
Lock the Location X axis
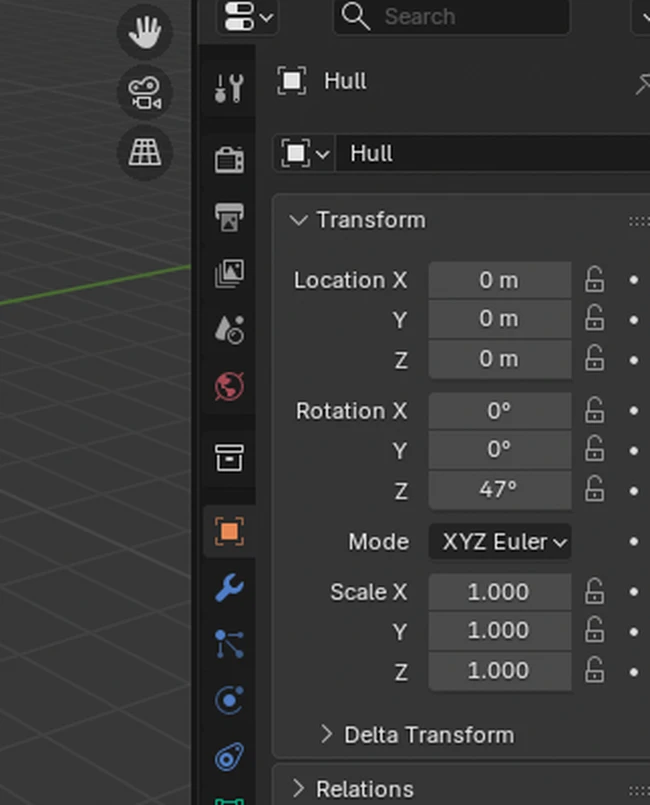point(595,280)
